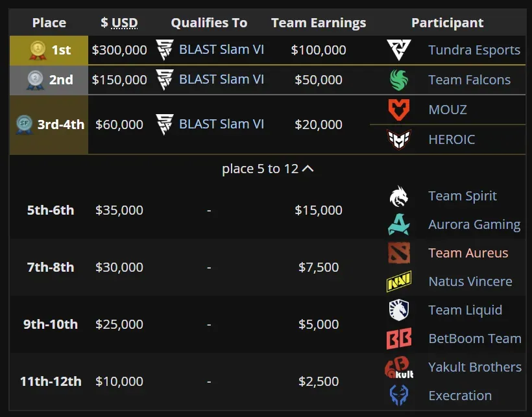Viewport: 532px width, 417px height.
Task: Click the semifinalist 3rd-4th medal icon
Action: click(x=25, y=125)
